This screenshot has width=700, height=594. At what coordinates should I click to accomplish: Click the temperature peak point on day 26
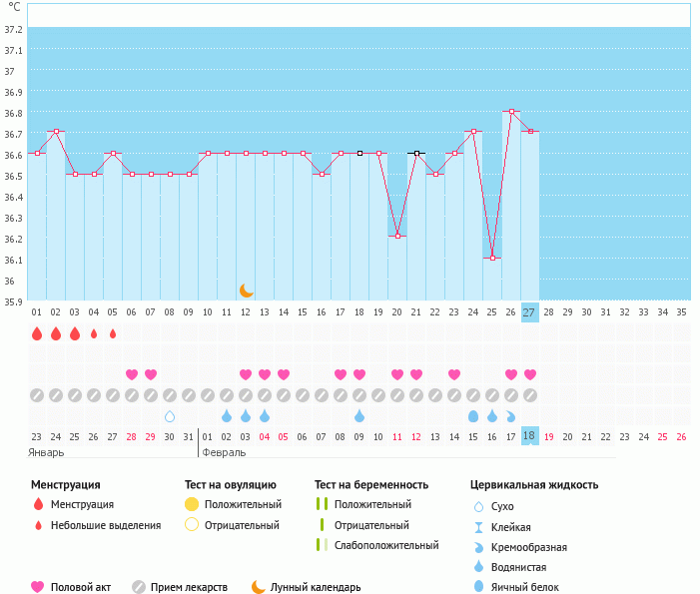click(x=511, y=112)
